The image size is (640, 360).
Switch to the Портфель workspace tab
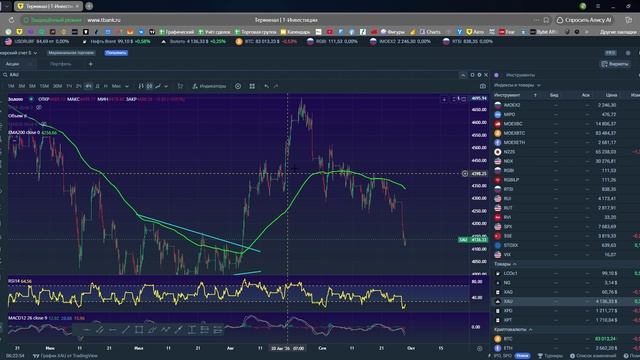[x=60, y=64]
